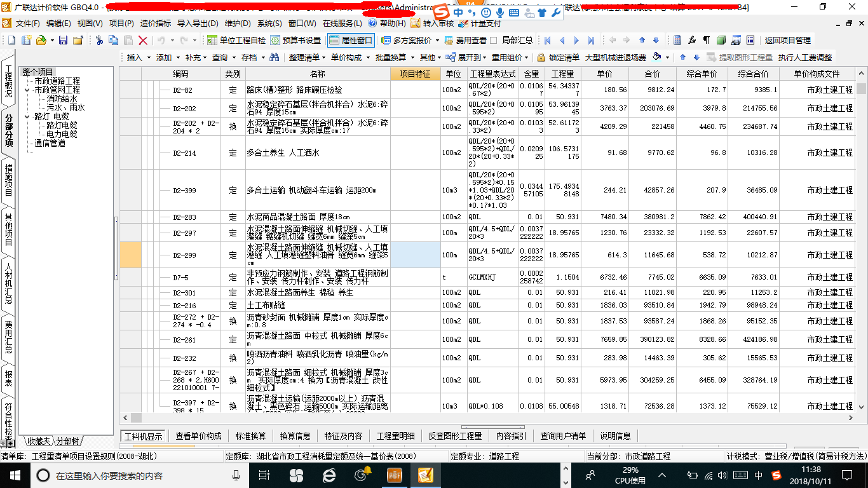Open the 查询 dropdown

[x=224, y=57]
